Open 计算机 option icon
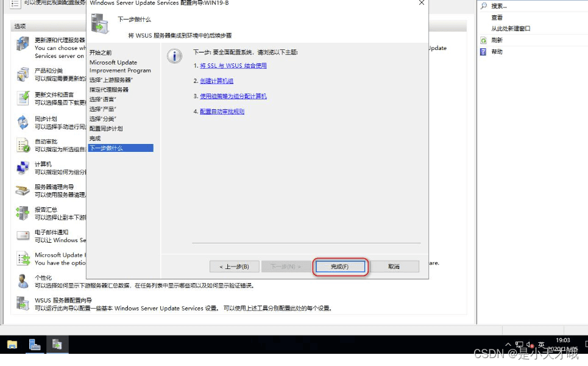The image size is (588, 366). pos(23,168)
